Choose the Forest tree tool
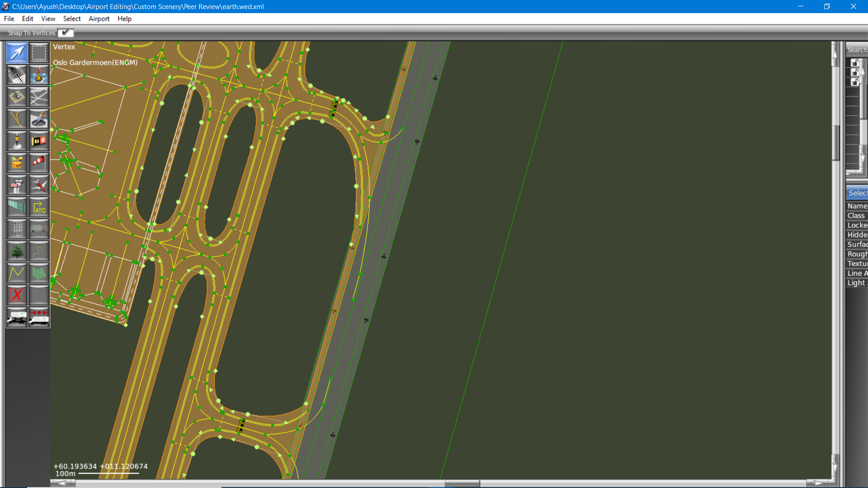 17,251
